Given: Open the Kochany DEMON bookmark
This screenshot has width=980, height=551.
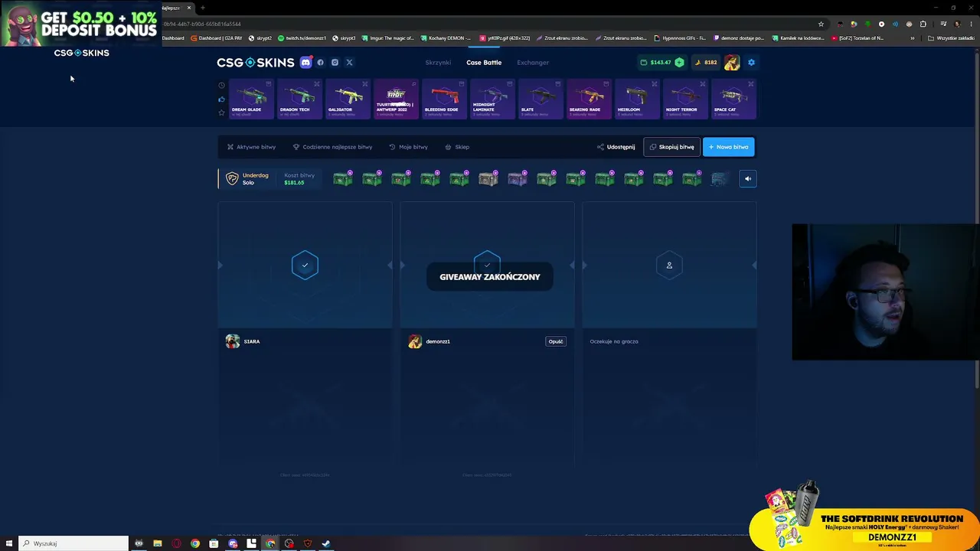Looking at the screenshot, I should click(446, 38).
